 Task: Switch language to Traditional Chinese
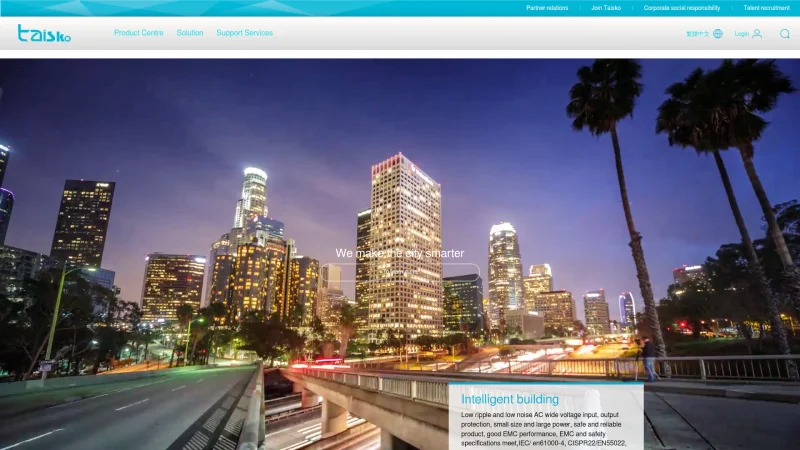point(697,34)
